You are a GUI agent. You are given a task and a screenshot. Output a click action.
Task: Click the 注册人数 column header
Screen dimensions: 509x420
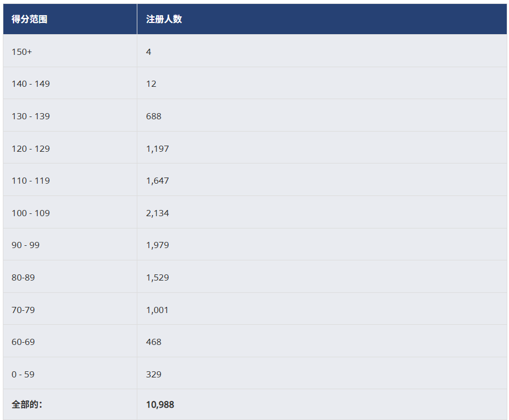pyautogui.click(x=164, y=19)
